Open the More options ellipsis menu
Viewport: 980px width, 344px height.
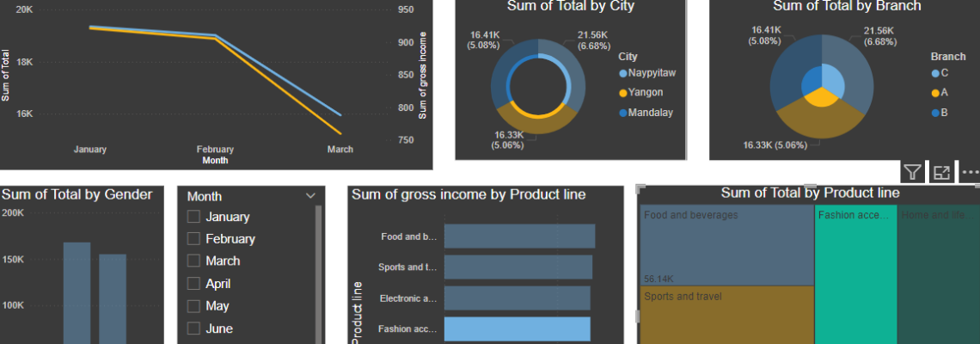coord(971,172)
